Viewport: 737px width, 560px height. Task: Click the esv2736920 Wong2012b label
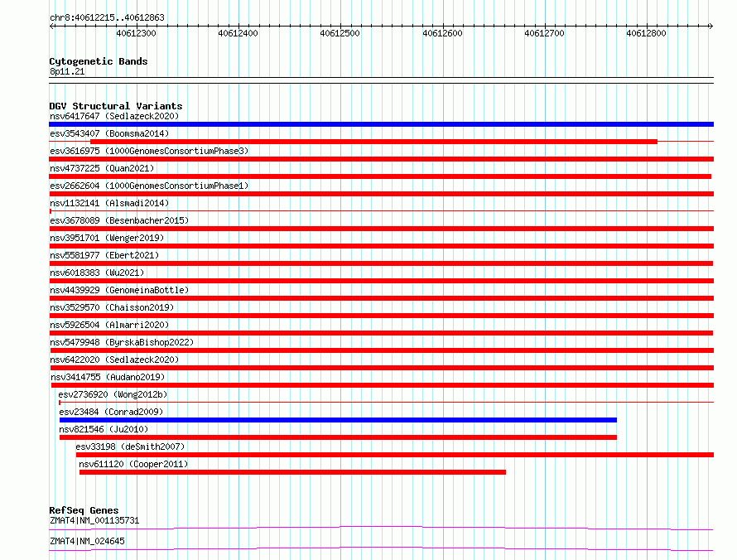pyautogui.click(x=113, y=394)
